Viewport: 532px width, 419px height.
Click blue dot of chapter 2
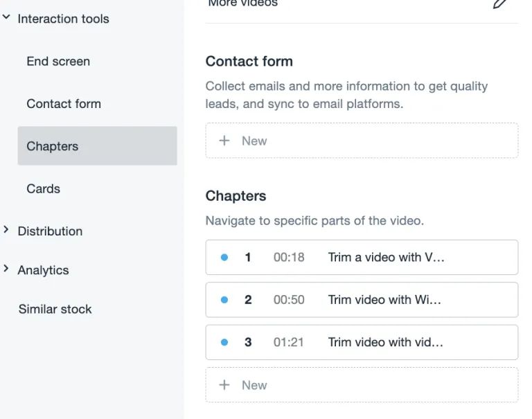(x=224, y=300)
